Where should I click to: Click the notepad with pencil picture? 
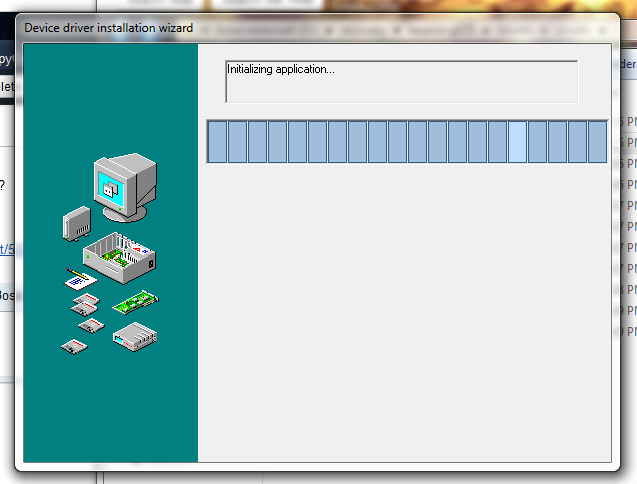click(79, 279)
